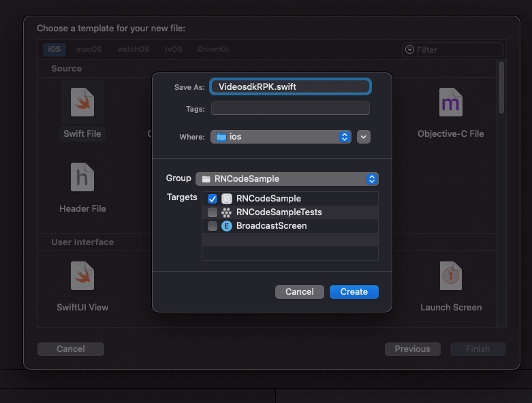
Task: Switch to the tvOS platform tab
Action: [174, 49]
